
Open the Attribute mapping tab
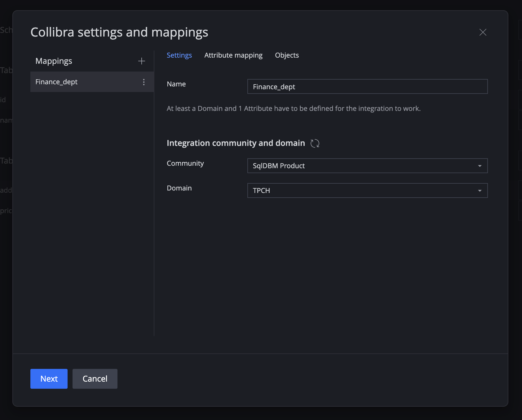point(233,55)
